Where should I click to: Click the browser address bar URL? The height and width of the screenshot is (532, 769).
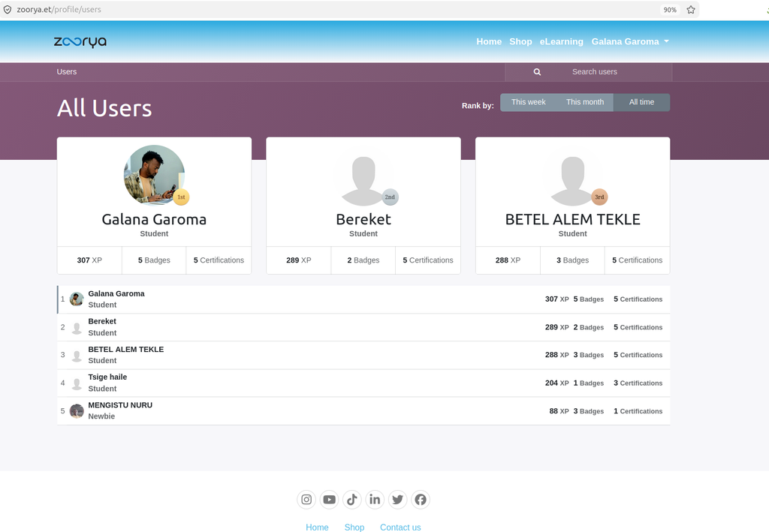59,10
